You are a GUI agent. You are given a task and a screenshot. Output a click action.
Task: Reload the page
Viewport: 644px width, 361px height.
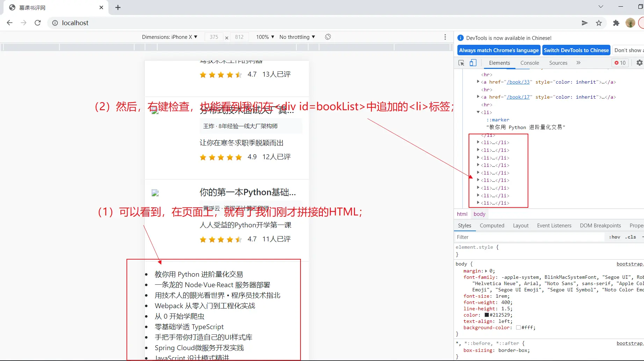[x=38, y=23]
